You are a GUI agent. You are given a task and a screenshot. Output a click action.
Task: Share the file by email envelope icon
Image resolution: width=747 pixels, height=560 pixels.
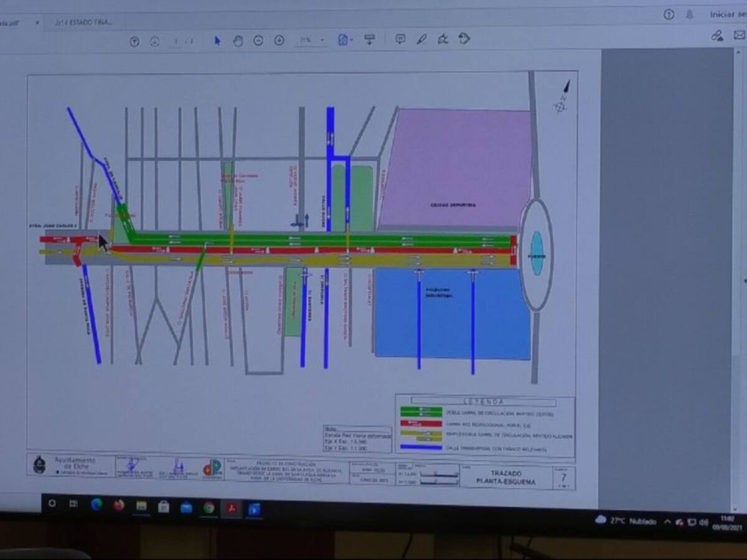(x=738, y=36)
